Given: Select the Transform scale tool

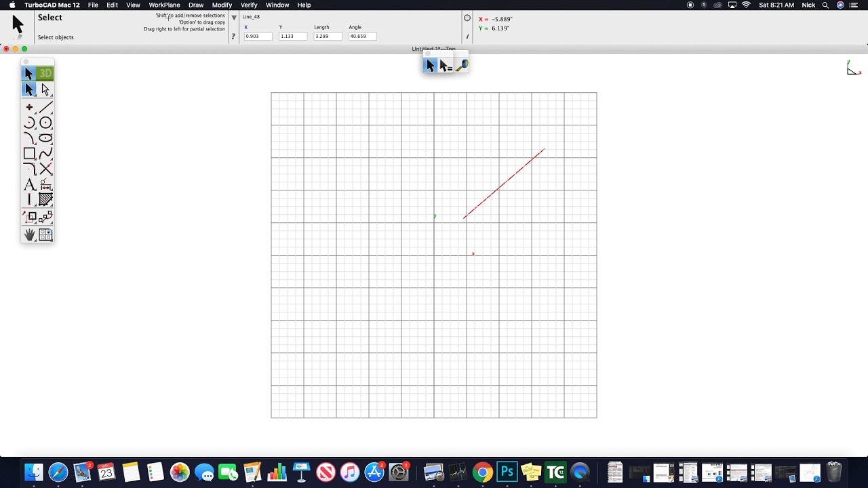Looking at the screenshot, I should click(x=29, y=217).
